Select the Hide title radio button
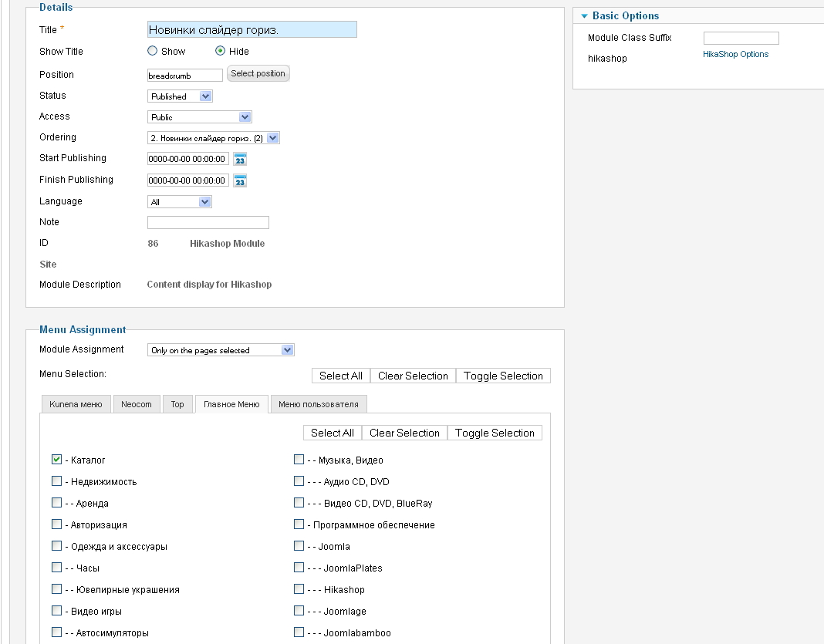 point(221,52)
